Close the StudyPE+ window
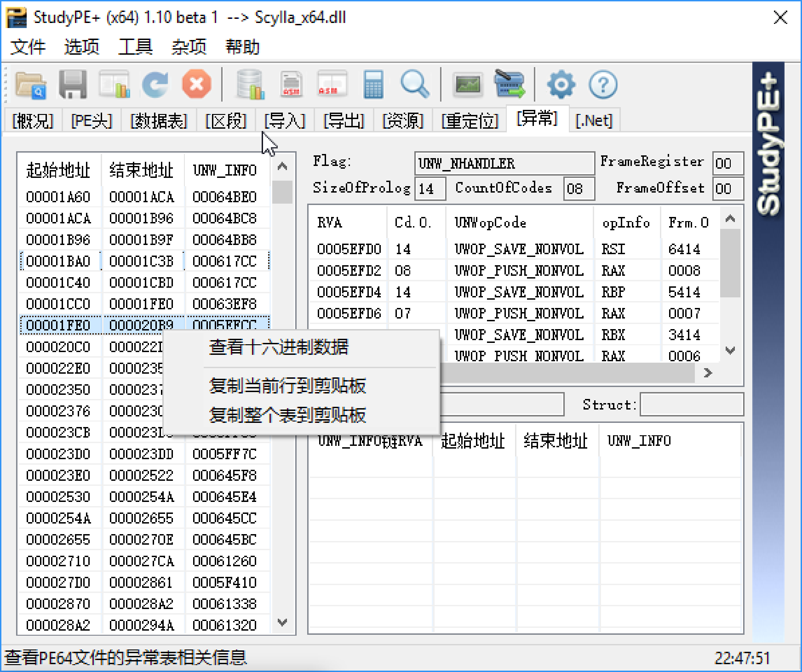Viewport: 802px width, 672px height. (780, 18)
